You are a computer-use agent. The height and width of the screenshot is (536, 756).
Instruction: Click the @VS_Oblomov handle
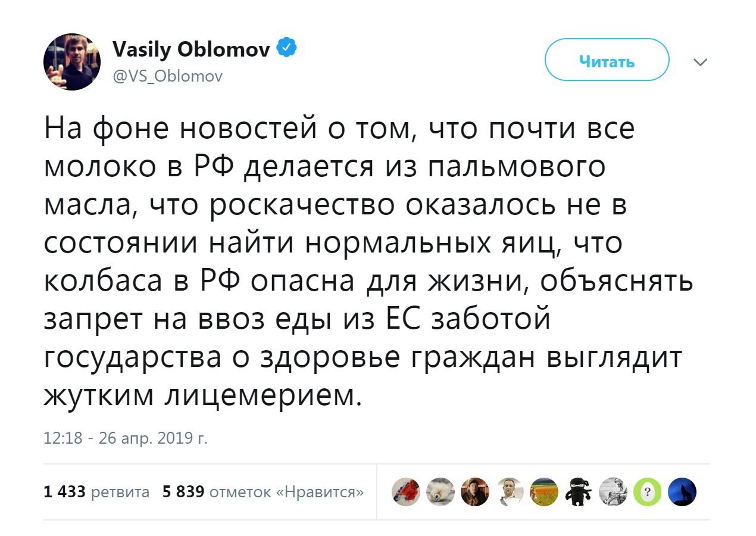coord(167,76)
